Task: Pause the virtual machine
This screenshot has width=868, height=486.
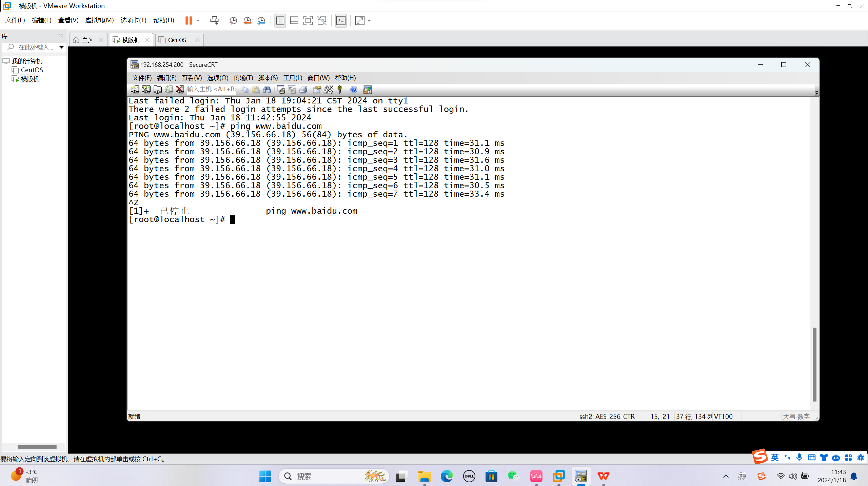Action: (189, 20)
